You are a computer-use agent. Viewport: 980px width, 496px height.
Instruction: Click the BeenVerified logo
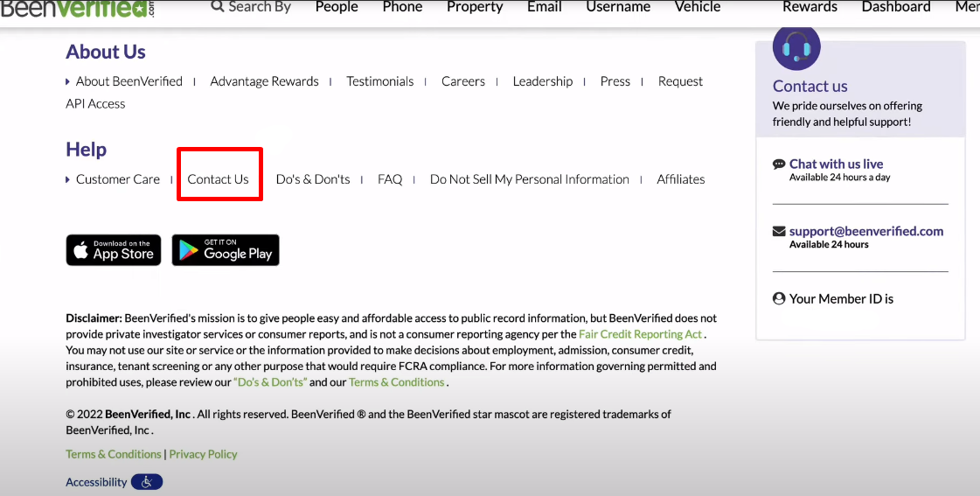click(x=78, y=8)
